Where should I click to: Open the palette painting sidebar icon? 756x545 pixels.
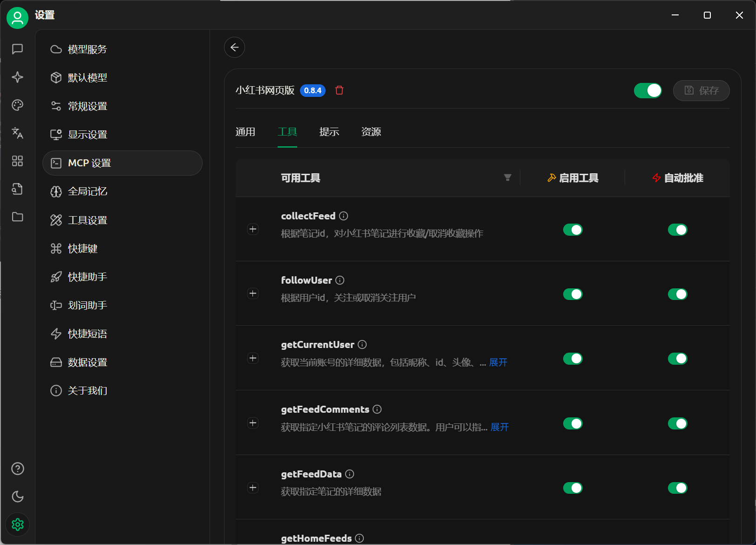click(18, 105)
